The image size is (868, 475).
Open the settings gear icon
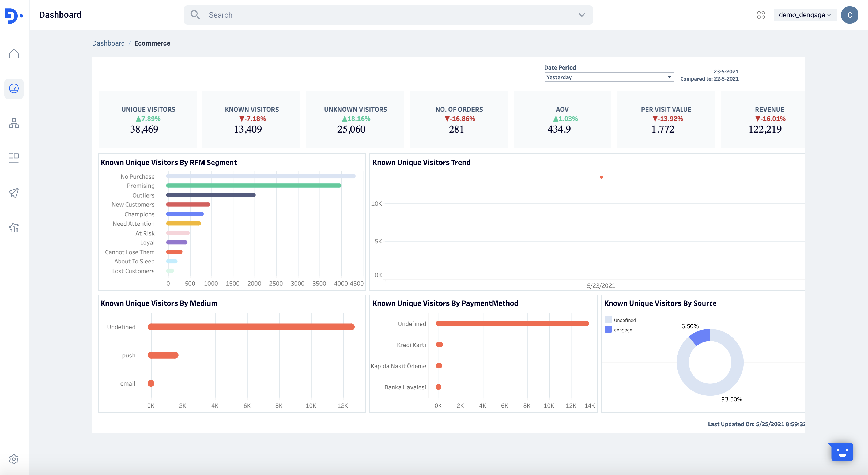click(14, 459)
